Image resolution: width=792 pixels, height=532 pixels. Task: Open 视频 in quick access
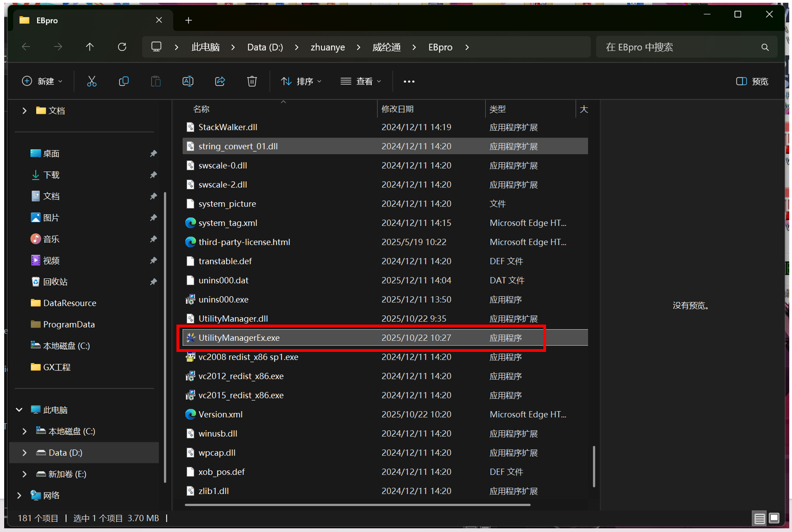click(51, 260)
